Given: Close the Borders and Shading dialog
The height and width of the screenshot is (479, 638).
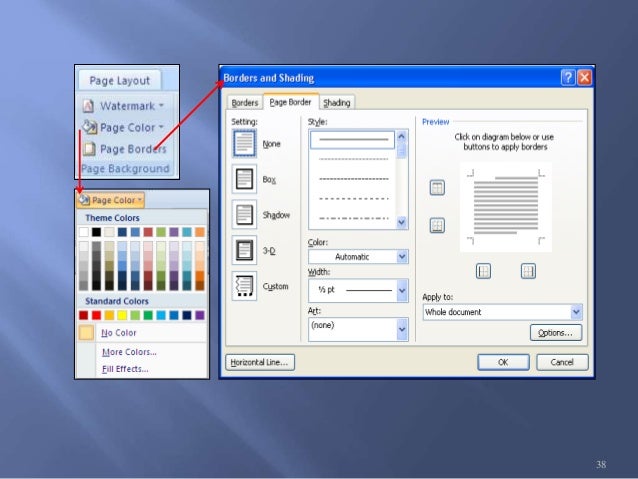Looking at the screenshot, I should click(x=584, y=77).
